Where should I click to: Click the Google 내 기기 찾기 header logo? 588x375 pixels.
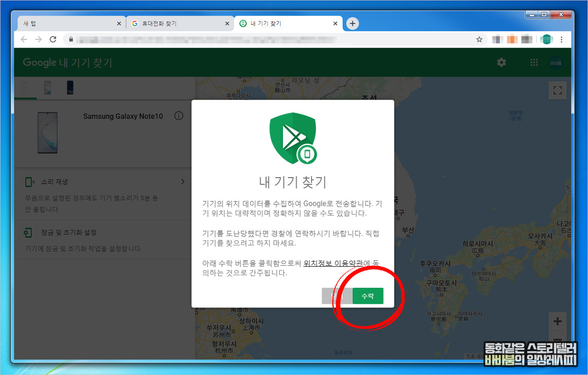(x=68, y=63)
